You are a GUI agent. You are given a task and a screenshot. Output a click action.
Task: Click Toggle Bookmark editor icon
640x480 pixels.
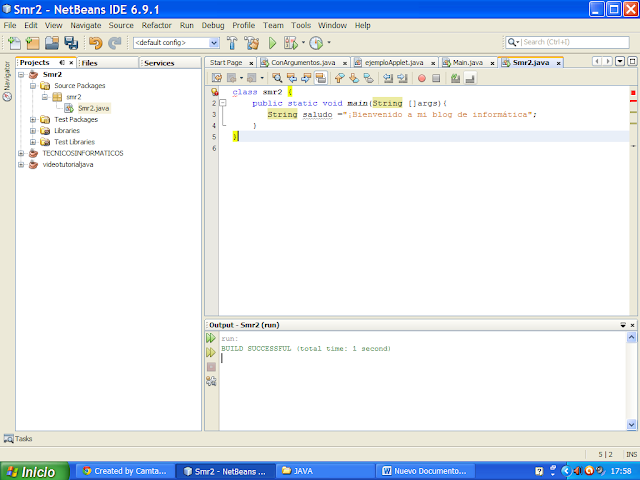[368, 78]
